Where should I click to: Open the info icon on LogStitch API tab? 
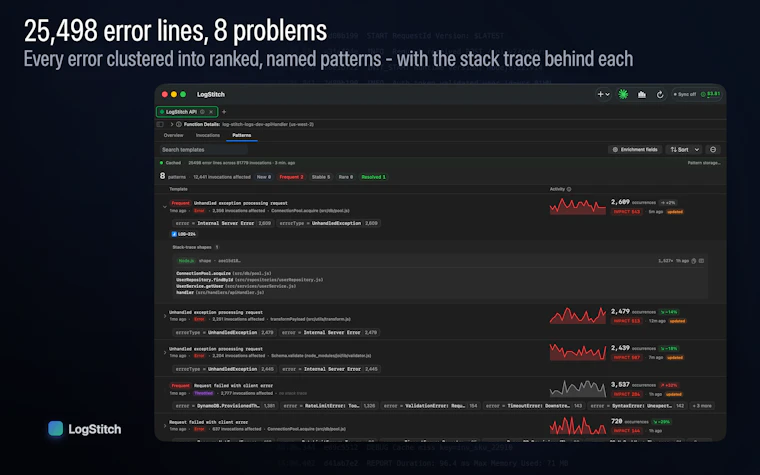tap(202, 112)
